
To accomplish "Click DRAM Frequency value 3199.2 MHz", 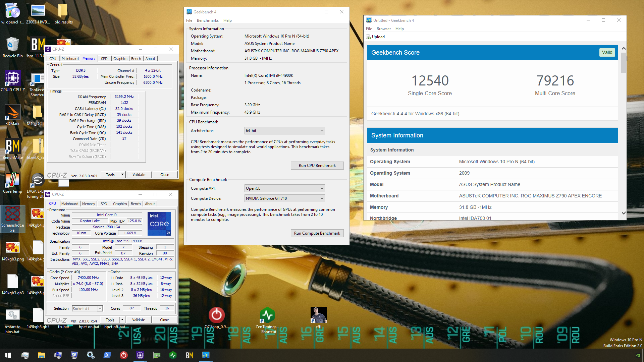I will tap(124, 97).
